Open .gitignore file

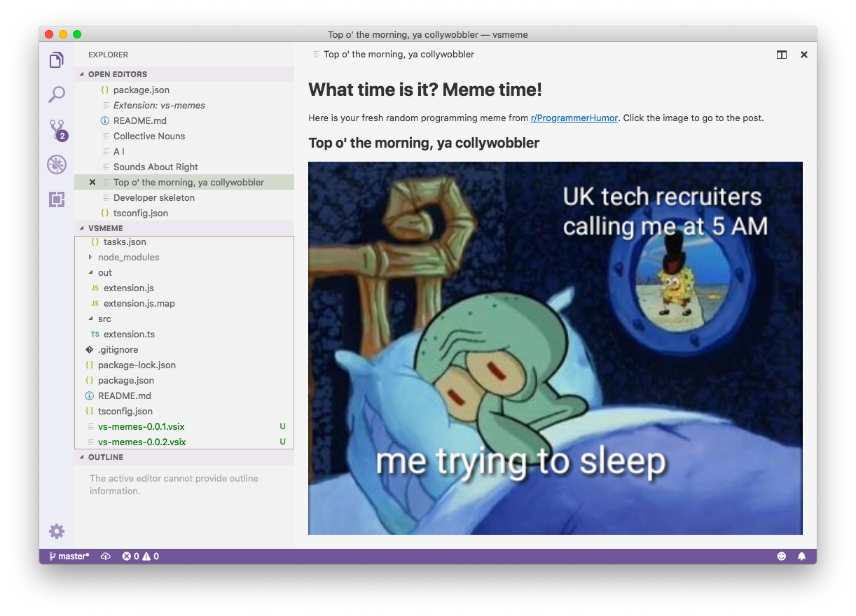[x=184, y=349]
